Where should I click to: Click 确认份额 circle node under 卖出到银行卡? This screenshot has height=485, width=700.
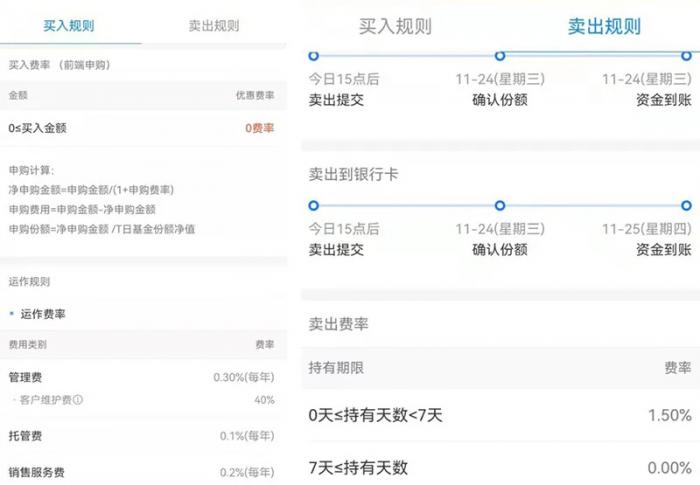(x=500, y=205)
